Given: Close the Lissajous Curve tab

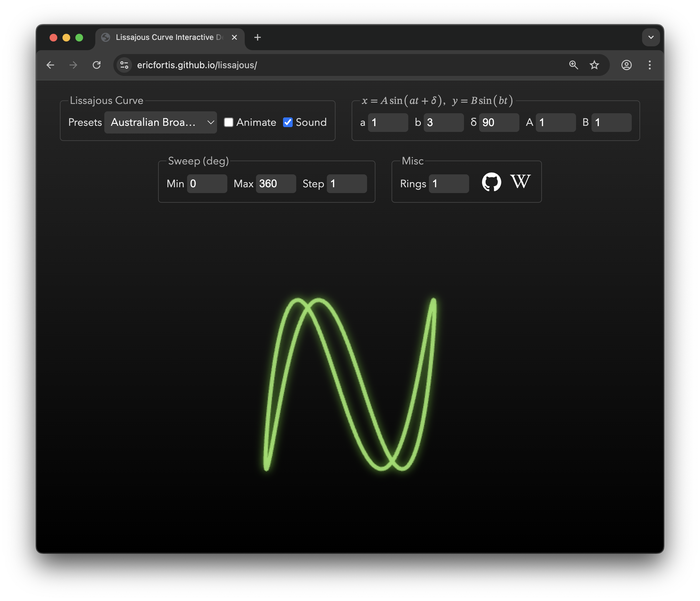Looking at the screenshot, I should tap(234, 37).
